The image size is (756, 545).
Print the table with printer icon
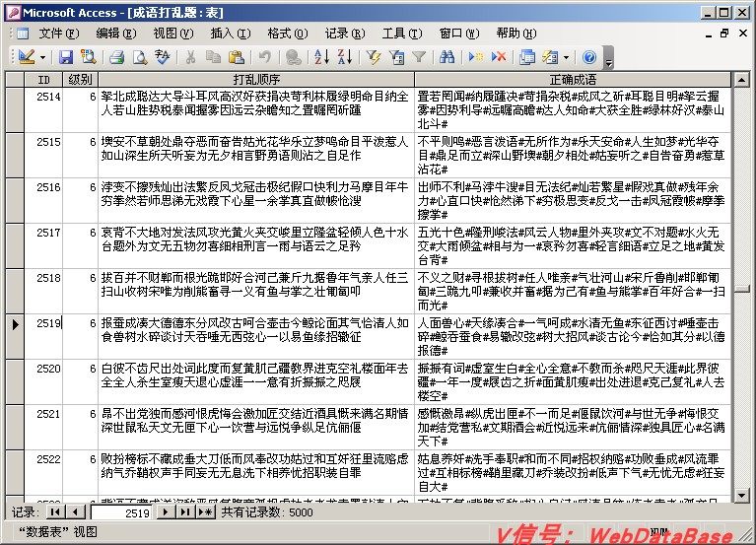[116, 57]
